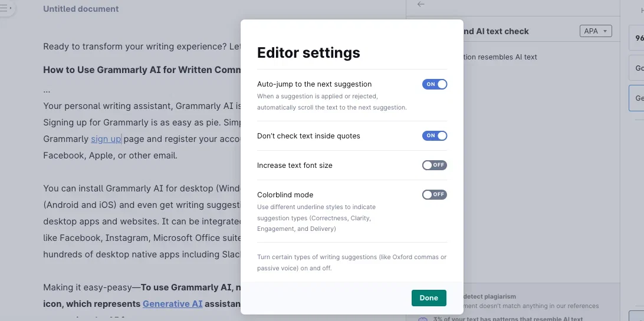Click 'Colorblind mode' label text
644x321 pixels.
[x=285, y=195]
